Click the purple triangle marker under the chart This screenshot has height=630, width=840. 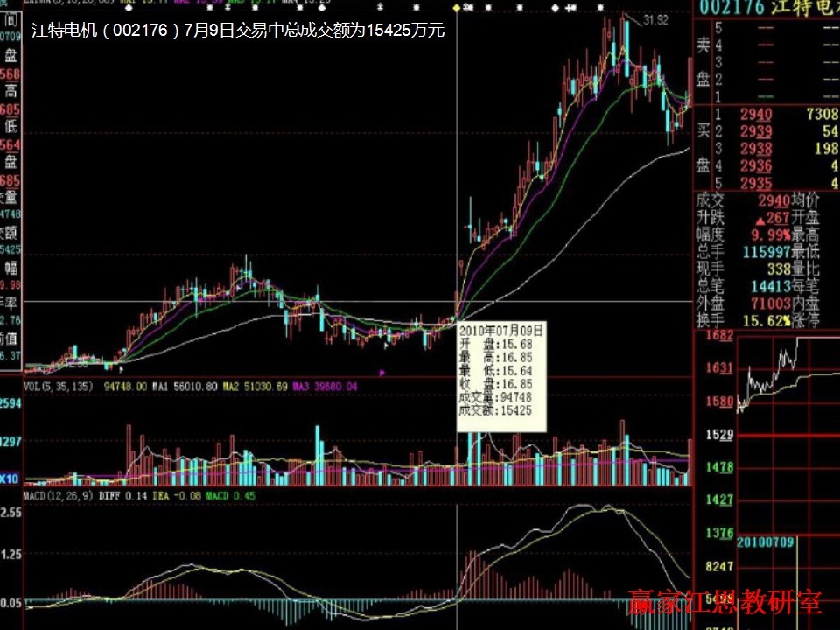point(381,372)
